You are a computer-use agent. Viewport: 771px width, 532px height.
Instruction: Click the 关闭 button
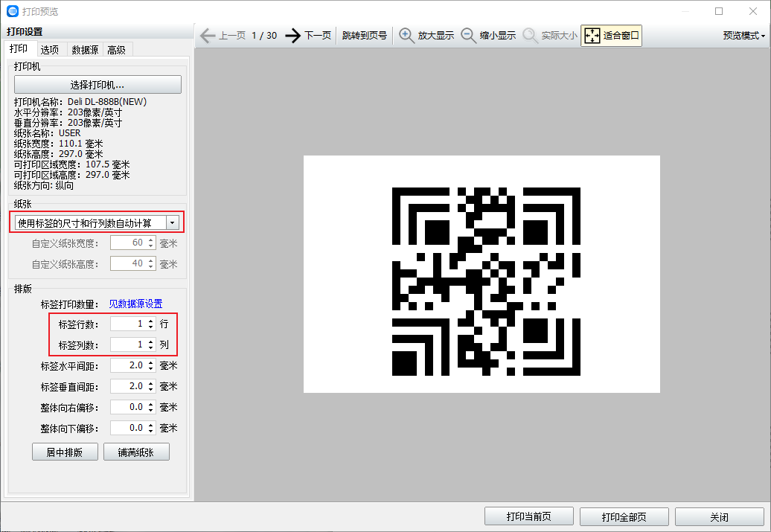coord(720,517)
